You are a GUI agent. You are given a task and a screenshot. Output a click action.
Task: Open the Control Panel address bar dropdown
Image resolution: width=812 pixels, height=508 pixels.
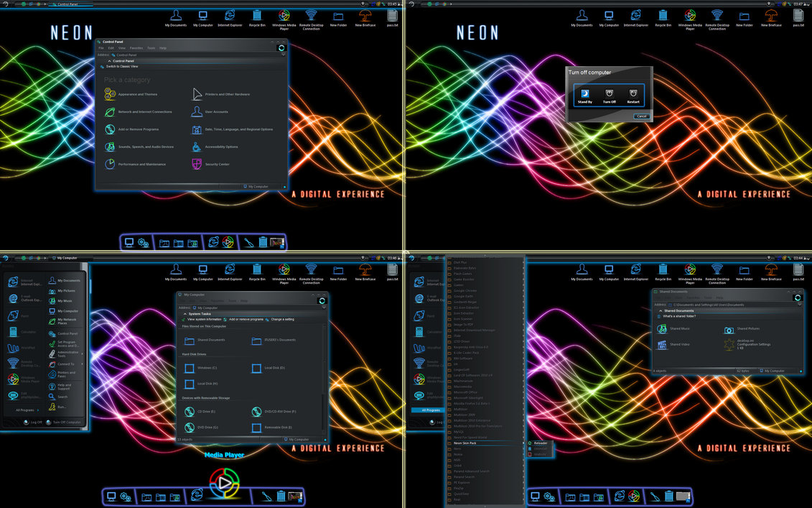[284, 55]
